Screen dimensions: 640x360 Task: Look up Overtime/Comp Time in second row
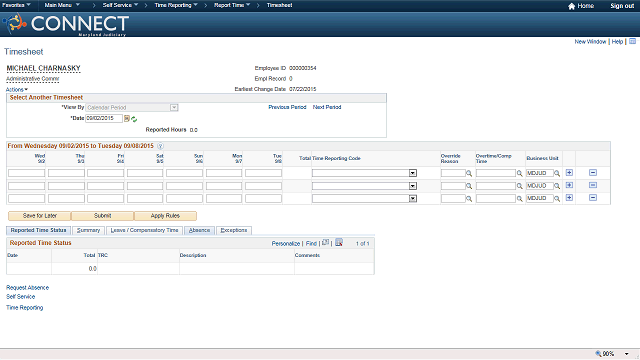coord(520,186)
